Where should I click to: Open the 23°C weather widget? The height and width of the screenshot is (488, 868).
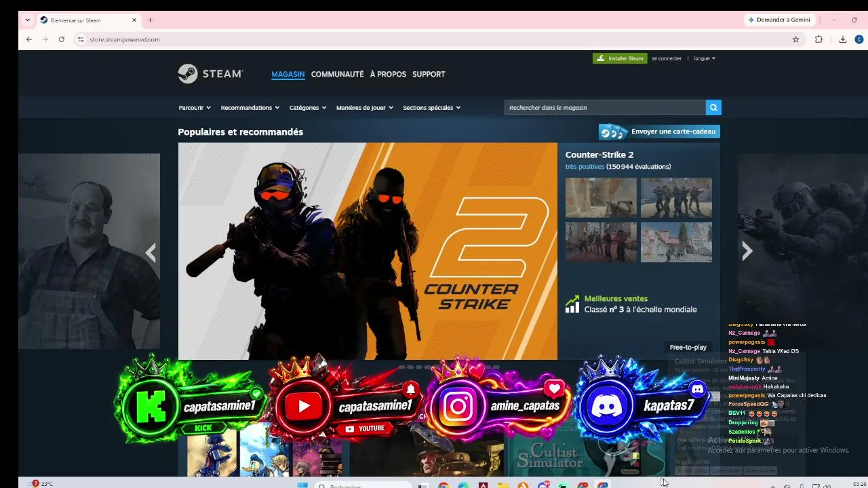point(42,483)
